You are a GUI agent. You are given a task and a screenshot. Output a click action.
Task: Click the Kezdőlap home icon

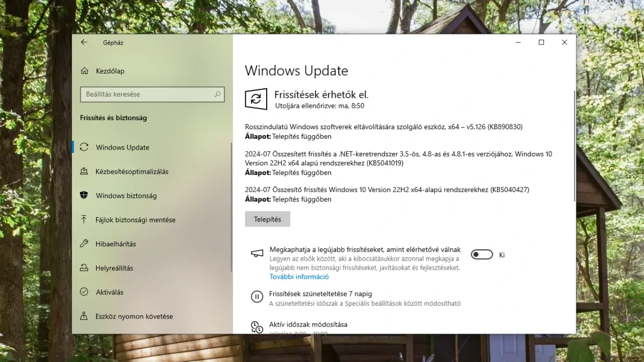[x=84, y=71]
